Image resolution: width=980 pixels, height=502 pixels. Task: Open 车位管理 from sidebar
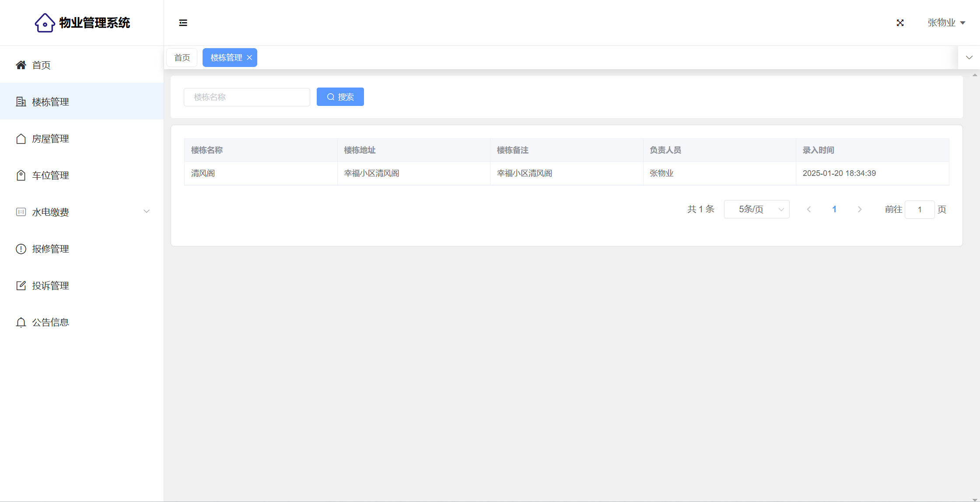[x=50, y=176]
